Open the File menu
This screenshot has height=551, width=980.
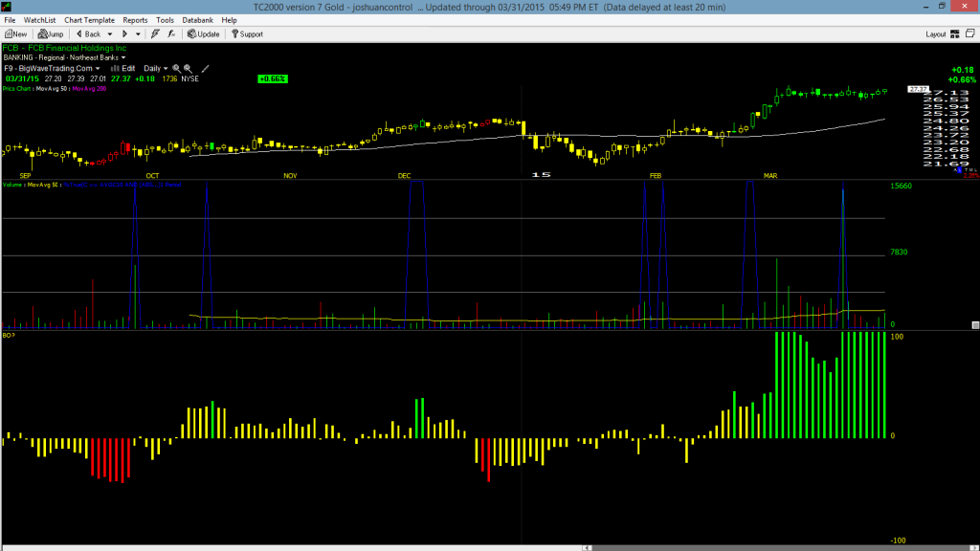click(10, 20)
